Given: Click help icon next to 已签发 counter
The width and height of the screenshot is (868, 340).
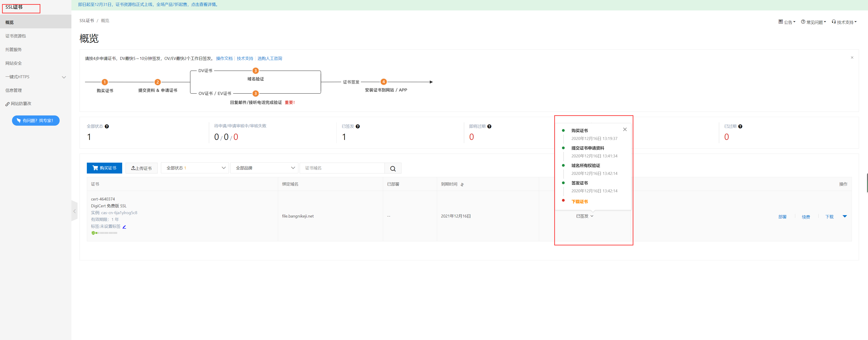Looking at the screenshot, I should (x=357, y=127).
